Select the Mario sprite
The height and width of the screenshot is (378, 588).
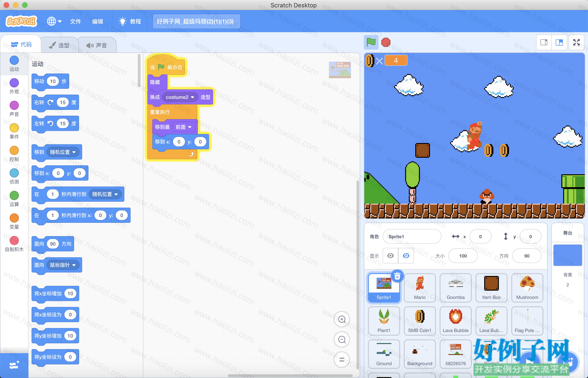click(420, 288)
